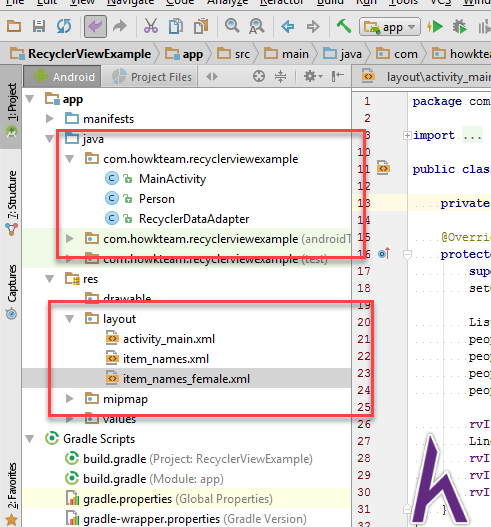This screenshot has width=491, height=527.
Task: Expand the manifests folder
Action: [50, 118]
